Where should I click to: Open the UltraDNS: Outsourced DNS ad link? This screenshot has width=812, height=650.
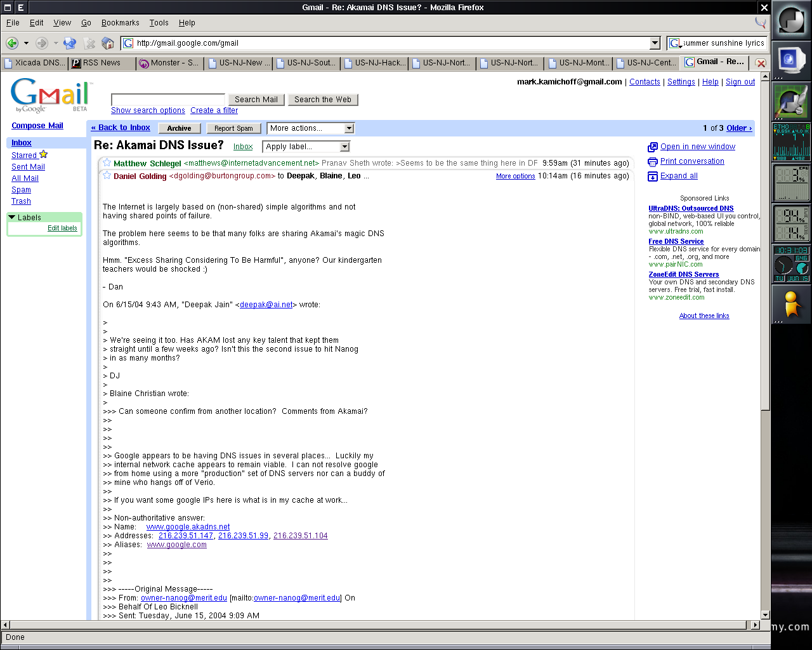coord(691,208)
